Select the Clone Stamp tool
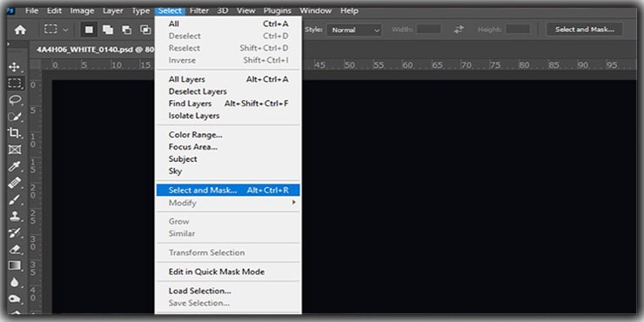Screen dimensions: 644x322 pyautogui.click(x=15, y=216)
